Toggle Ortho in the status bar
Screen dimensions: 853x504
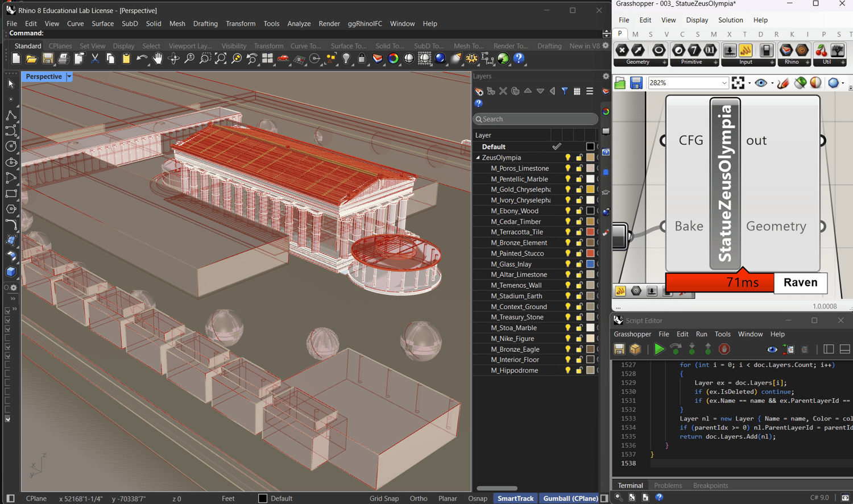click(x=418, y=498)
